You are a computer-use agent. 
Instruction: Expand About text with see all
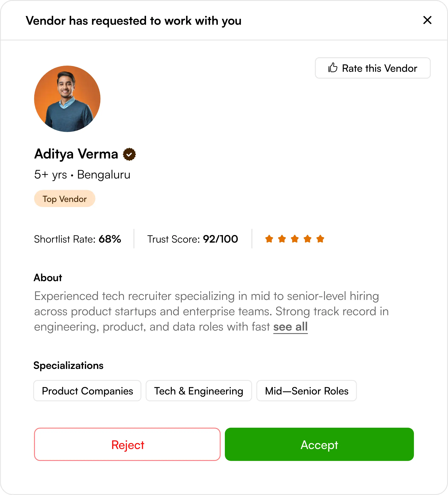(x=290, y=327)
